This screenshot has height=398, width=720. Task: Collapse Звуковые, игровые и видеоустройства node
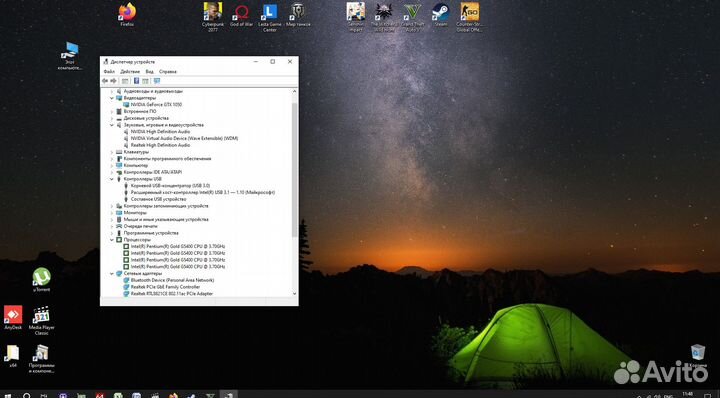(112, 125)
